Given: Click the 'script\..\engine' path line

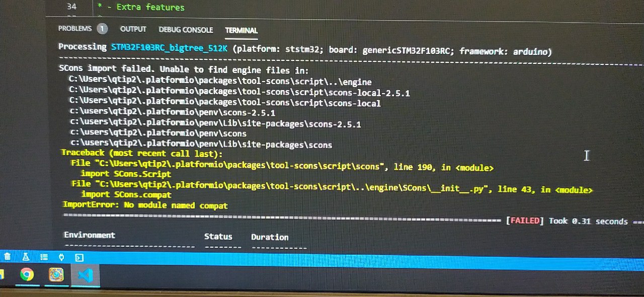Looking at the screenshot, I should tap(220, 82).
